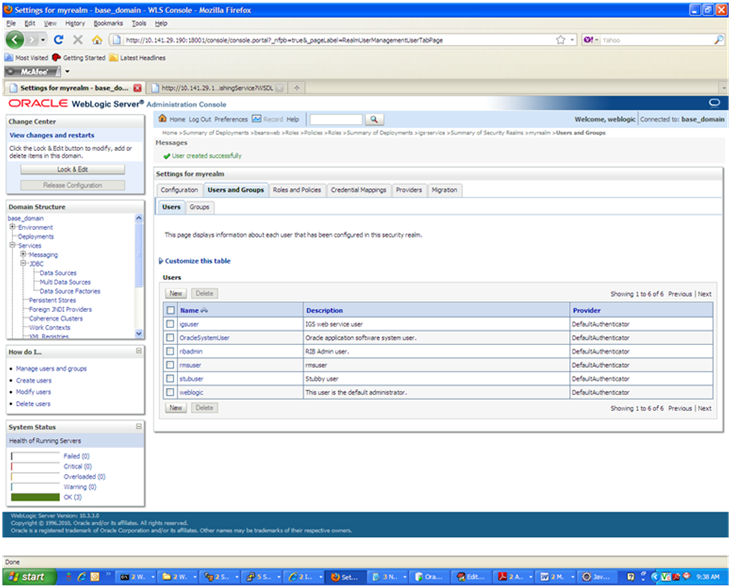Check the rmsuser row checkbox
This screenshot has height=587, width=730.
(x=170, y=365)
